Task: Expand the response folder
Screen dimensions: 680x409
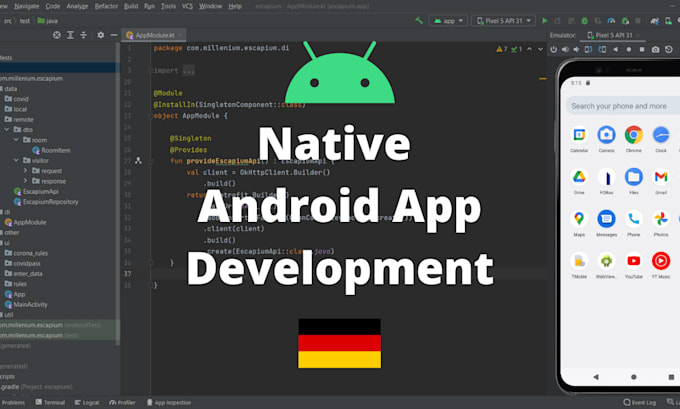Action: (25, 181)
